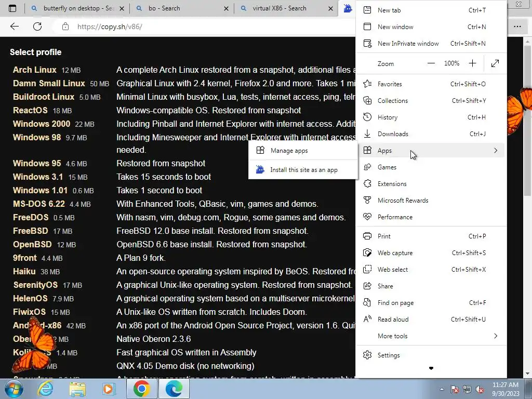Choose Manage apps in submenu
This screenshot has height=399, width=532.
tap(303, 150)
